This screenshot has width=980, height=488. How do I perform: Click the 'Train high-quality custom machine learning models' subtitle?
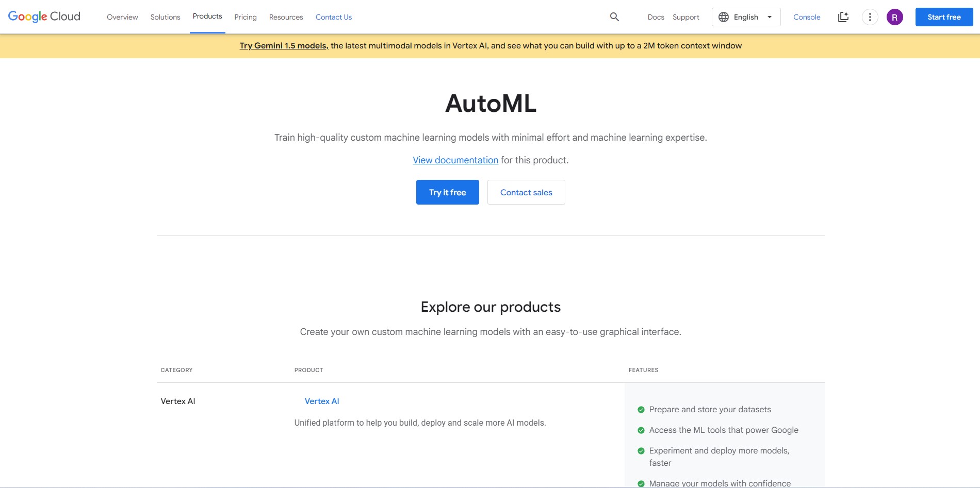tap(491, 138)
